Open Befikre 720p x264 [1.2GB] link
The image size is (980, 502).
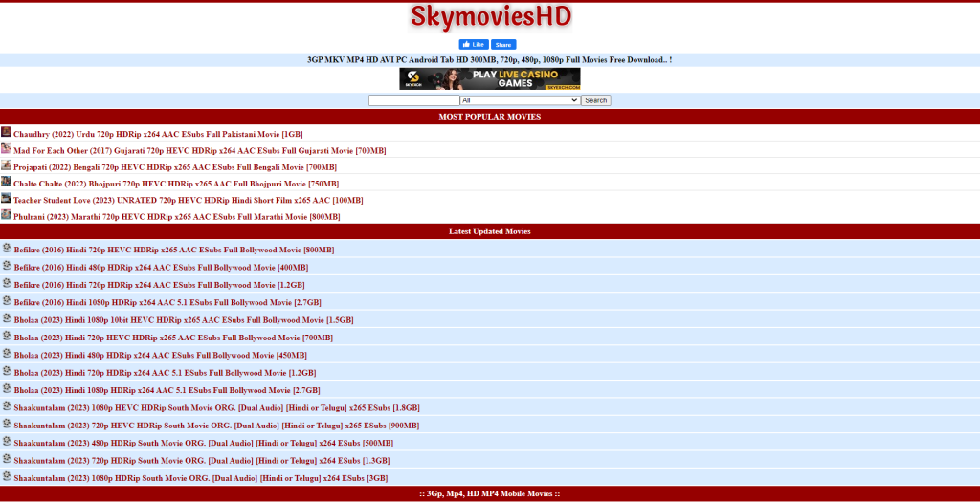160,285
